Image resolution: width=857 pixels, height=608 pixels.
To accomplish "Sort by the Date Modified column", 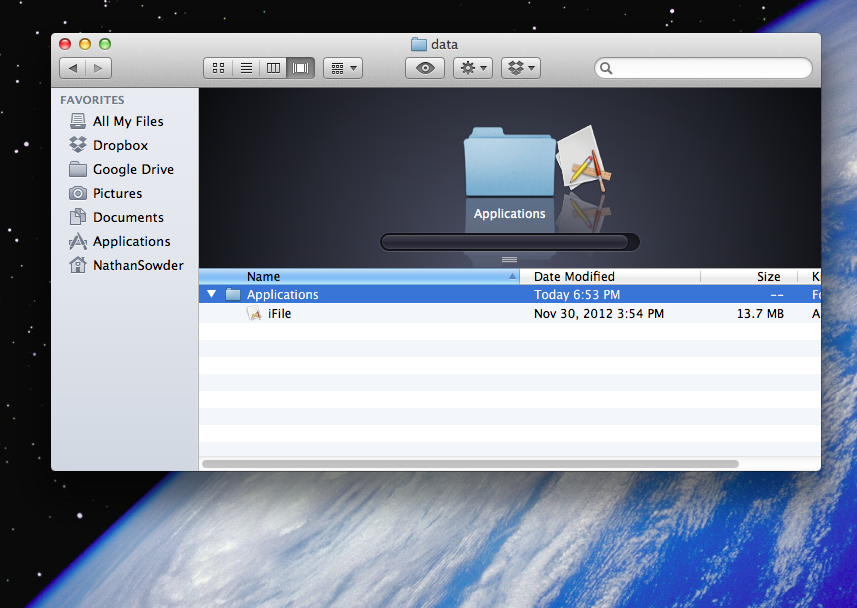I will pos(573,276).
